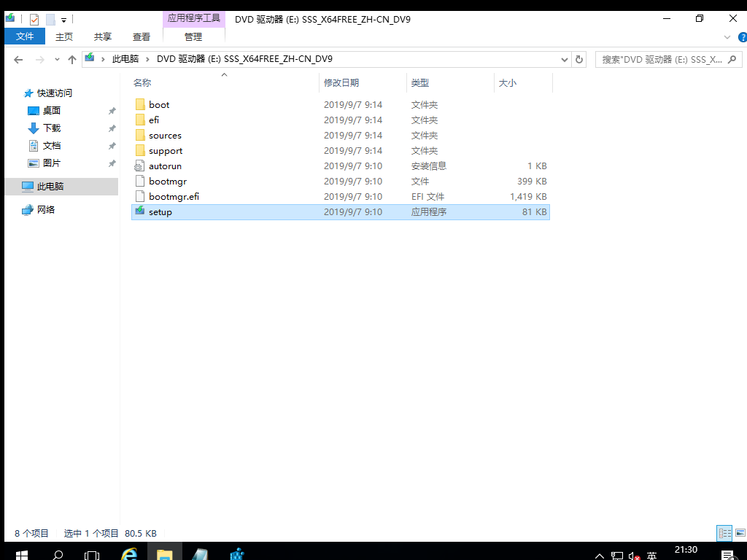Screen dimensions: 747x560
Task: Expand the ribbon with the chevron
Action: (x=727, y=37)
